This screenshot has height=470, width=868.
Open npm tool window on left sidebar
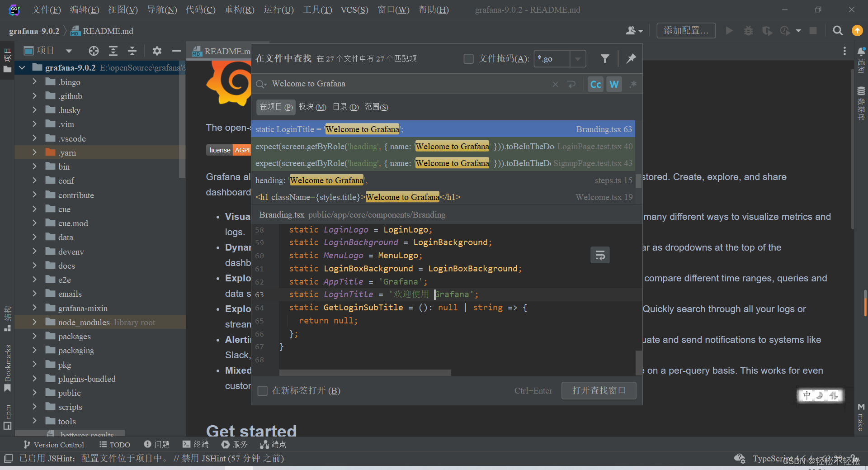[x=7, y=417]
